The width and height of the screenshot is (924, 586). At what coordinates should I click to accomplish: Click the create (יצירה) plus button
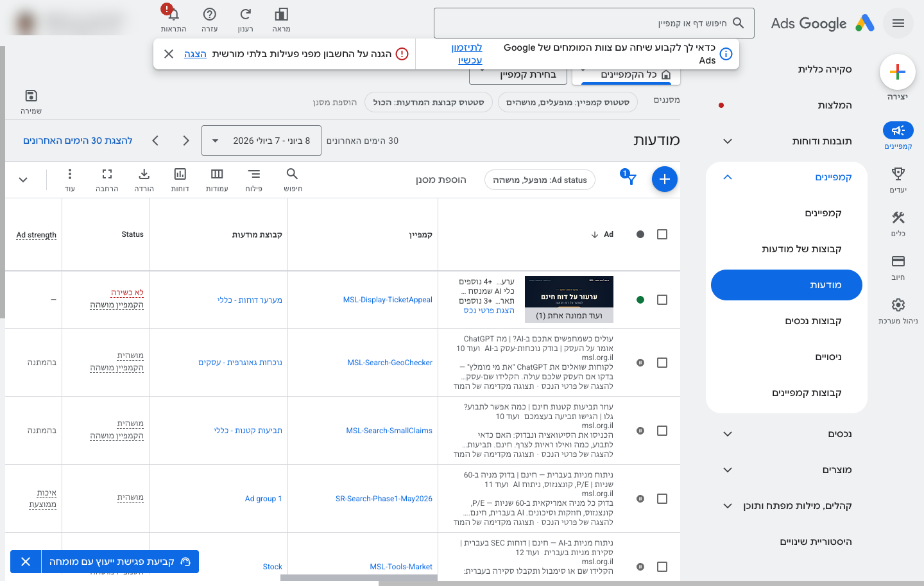898,72
